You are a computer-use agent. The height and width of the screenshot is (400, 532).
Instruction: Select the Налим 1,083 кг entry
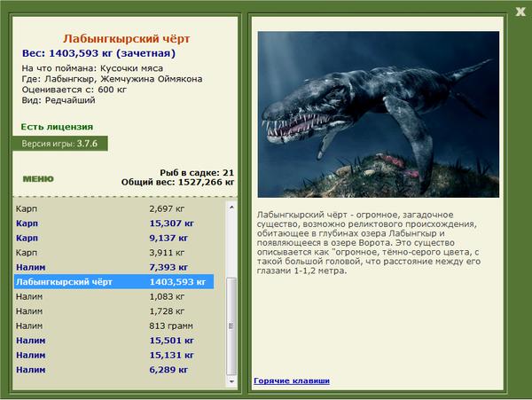[114, 296]
